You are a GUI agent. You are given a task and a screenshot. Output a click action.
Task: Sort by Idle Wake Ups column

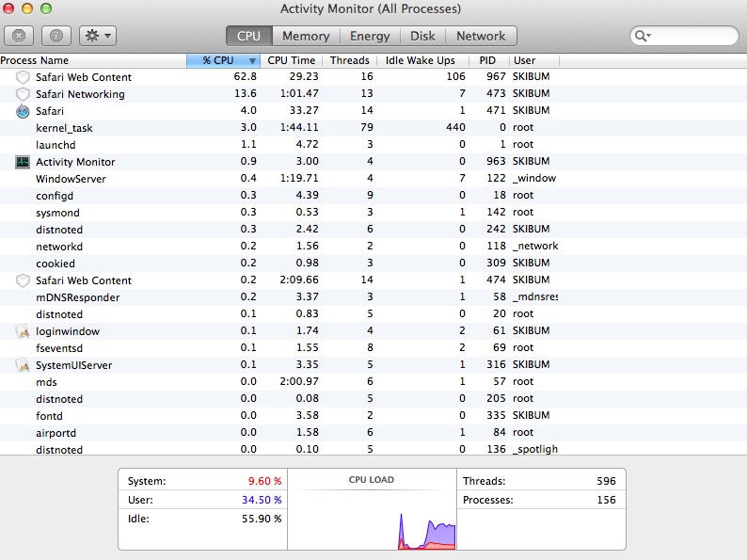click(421, 60)
